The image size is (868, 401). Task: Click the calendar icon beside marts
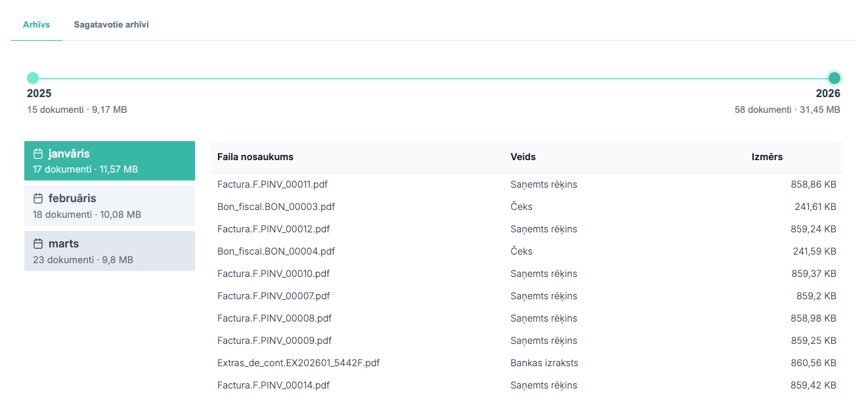coord(38,243)
